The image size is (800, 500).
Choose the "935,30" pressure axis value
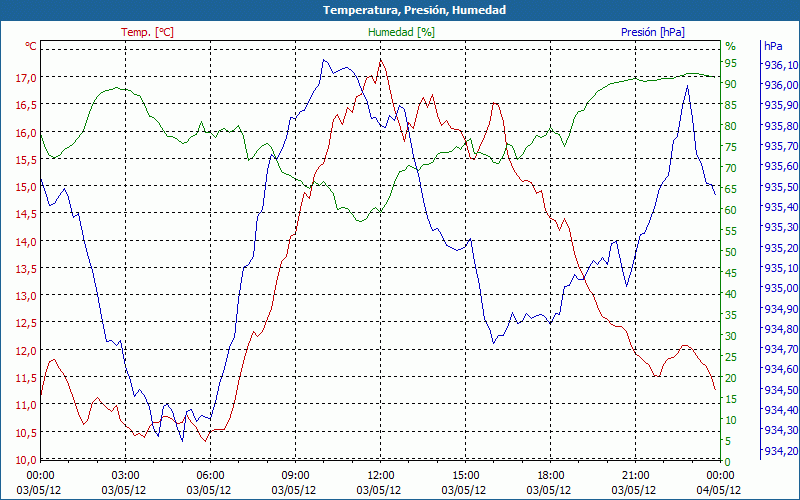pos(782,227)
